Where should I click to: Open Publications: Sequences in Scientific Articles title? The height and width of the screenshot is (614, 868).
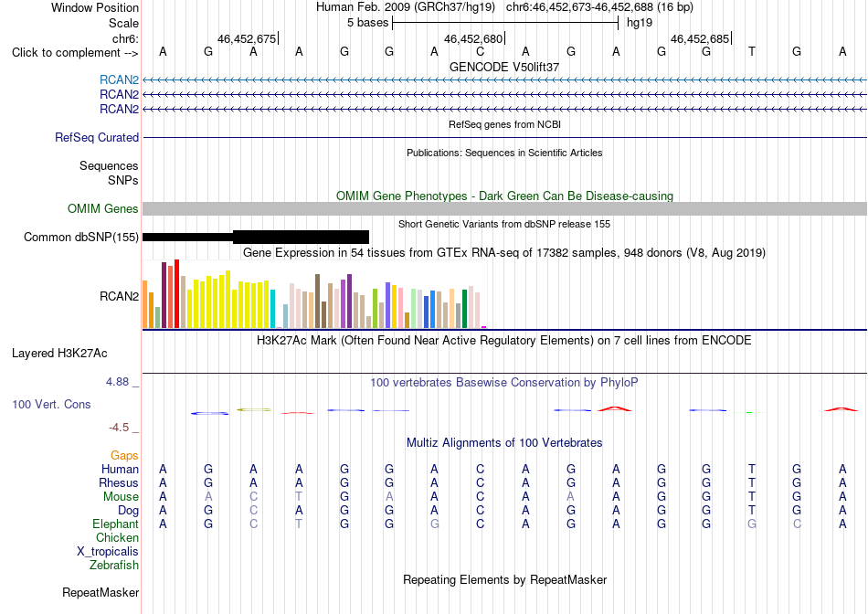[x=504, y=153]
